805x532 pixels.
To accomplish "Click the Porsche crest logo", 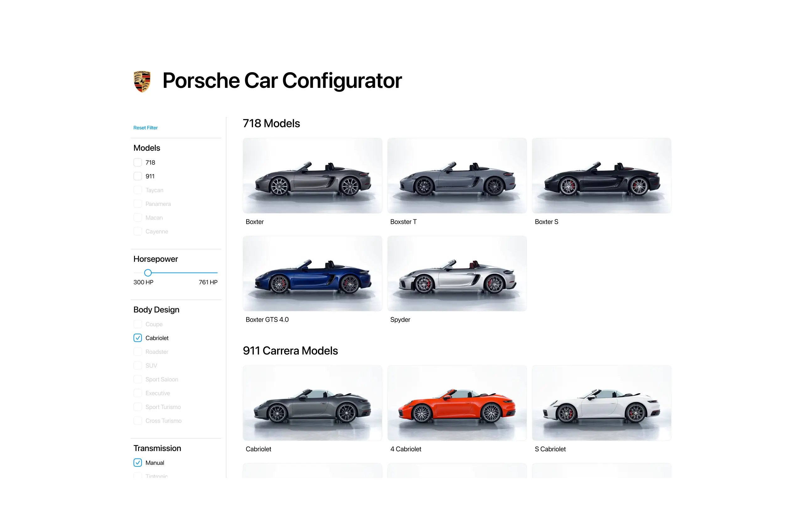I will tap(142, 81).
